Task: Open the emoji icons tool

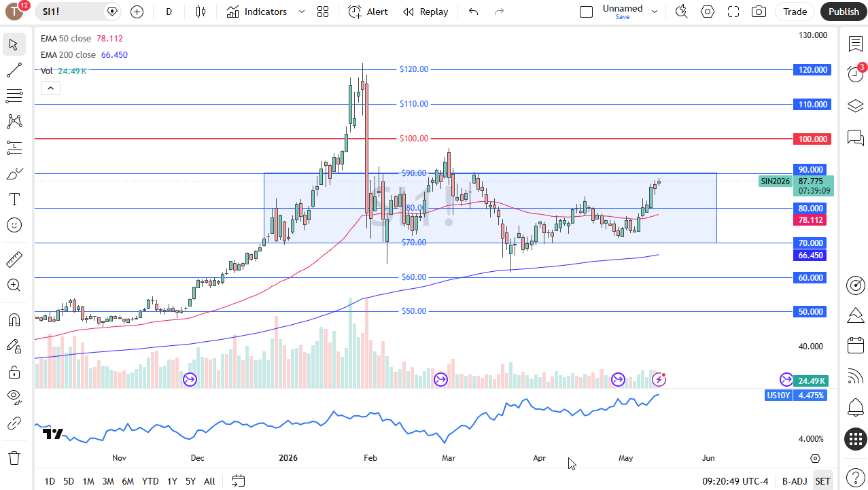Action: pos(14,225)
